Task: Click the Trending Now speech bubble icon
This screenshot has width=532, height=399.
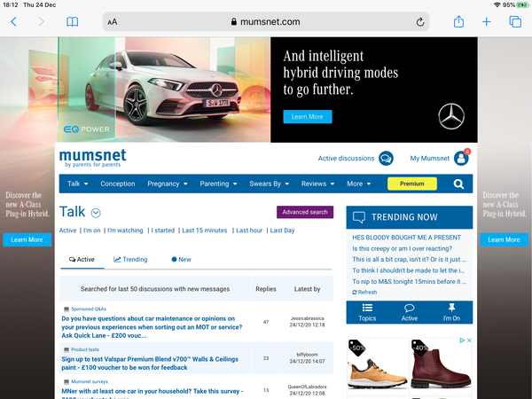Action: click(359, 217)
